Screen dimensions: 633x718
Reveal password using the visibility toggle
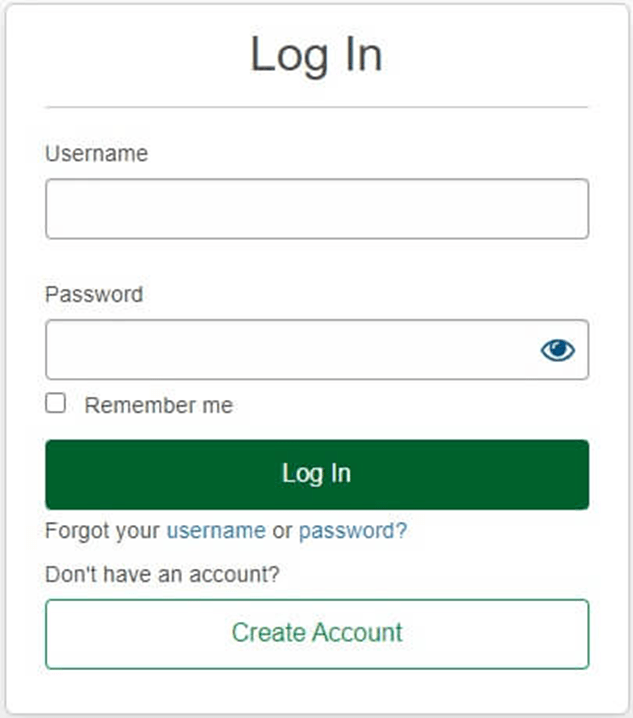tap(557, 350)
